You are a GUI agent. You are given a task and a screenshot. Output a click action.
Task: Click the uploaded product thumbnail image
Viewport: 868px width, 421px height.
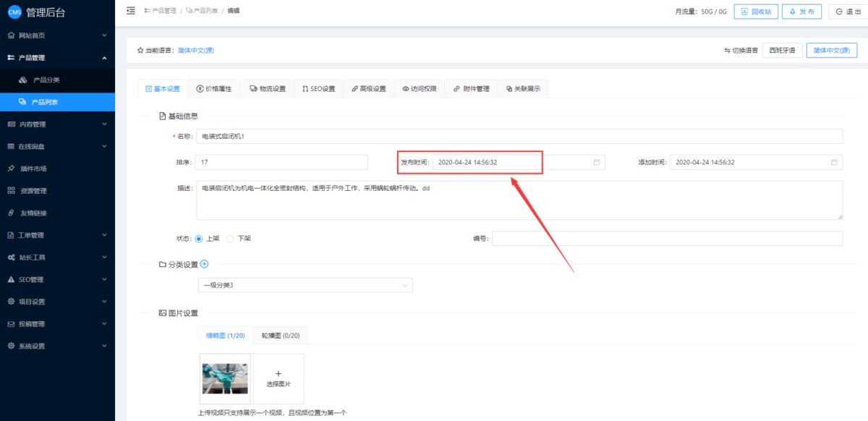(225, 378)
